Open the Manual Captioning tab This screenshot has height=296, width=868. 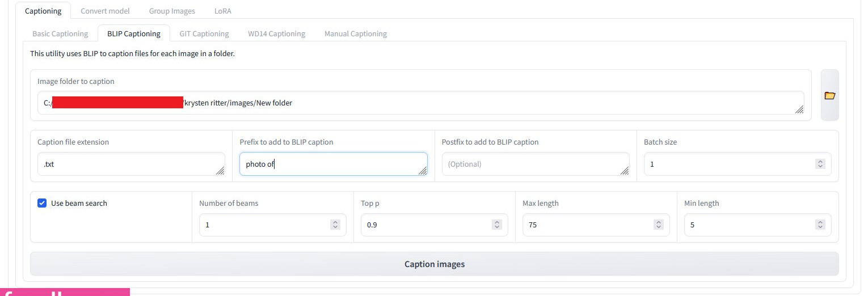pyautogui.click(x=355, y=33)
